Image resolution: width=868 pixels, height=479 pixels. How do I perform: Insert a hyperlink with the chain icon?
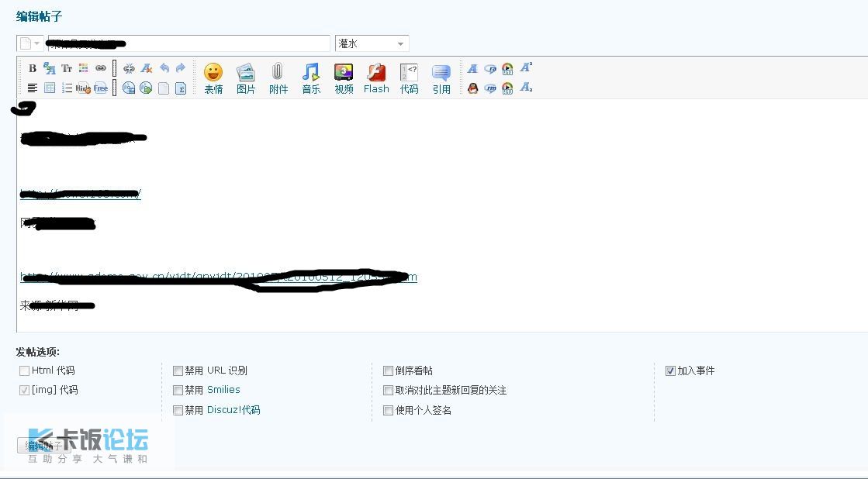pos(100,68)
